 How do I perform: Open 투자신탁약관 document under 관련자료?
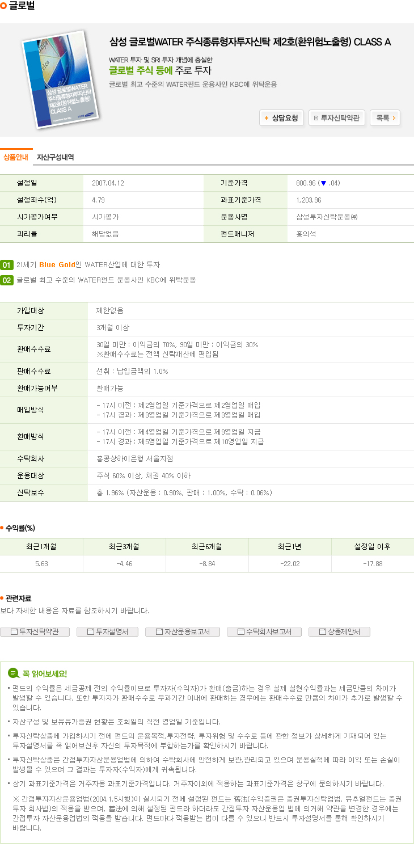tap(35, 631)
